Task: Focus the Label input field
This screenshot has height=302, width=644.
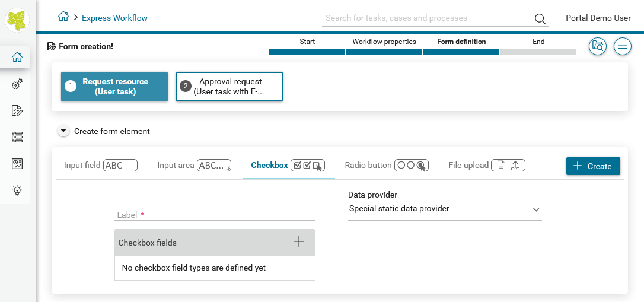Action: click(215, 215)
